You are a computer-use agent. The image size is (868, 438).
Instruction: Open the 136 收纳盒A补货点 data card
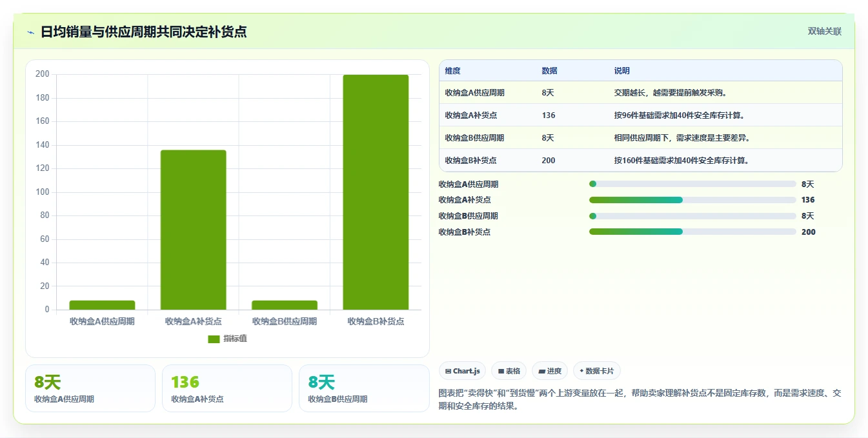tap(227, 388)
